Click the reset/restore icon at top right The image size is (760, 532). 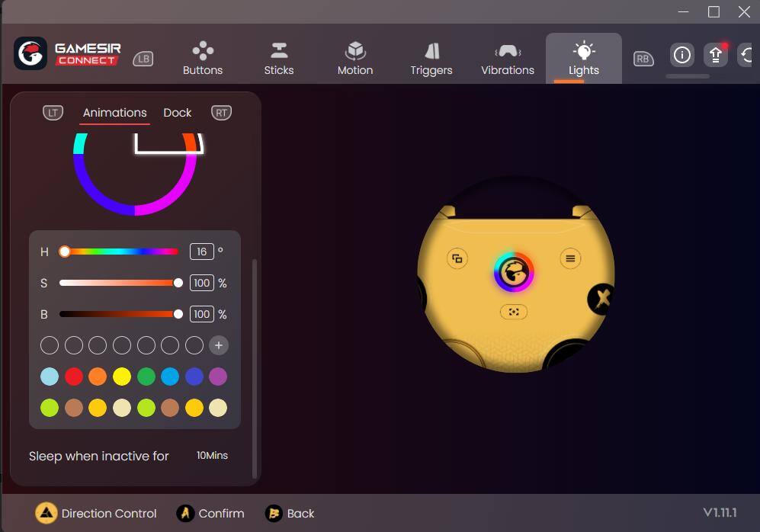(746, 55)
